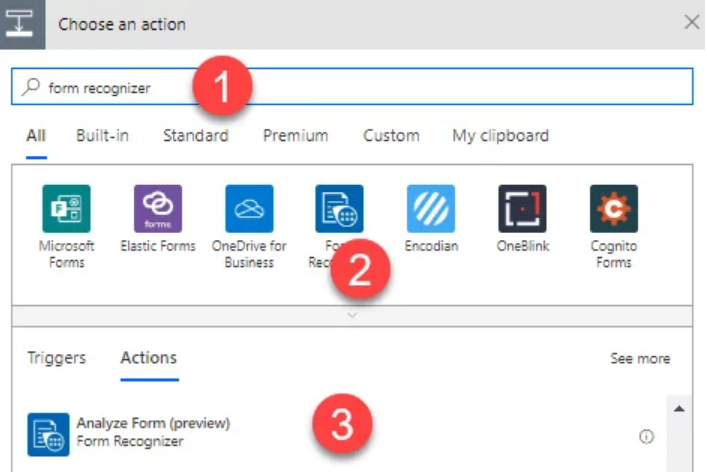The height and width of the screenshot is (475, 707).
Task: Switch to the Built-in tab
Action: (x=102, y=136)
